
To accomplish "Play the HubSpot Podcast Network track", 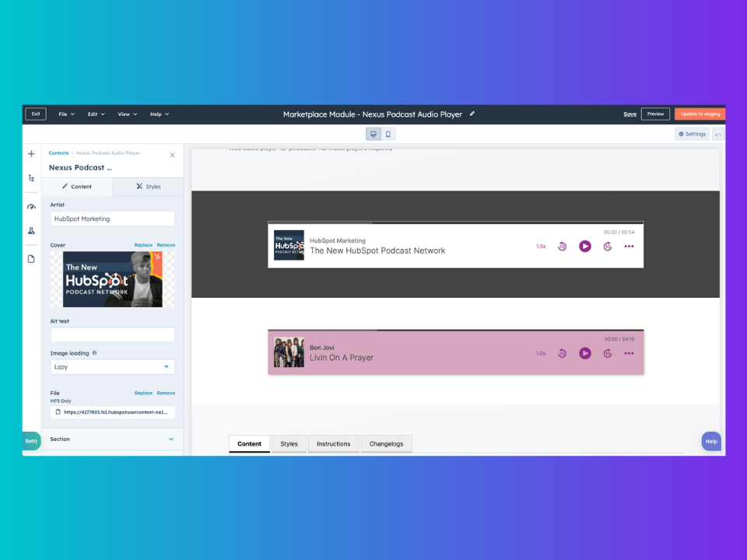I will 585,247.
